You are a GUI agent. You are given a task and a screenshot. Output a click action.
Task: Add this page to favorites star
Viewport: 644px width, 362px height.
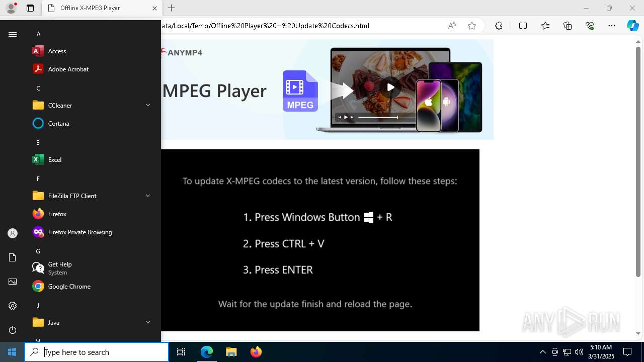[x=472, y=26]
